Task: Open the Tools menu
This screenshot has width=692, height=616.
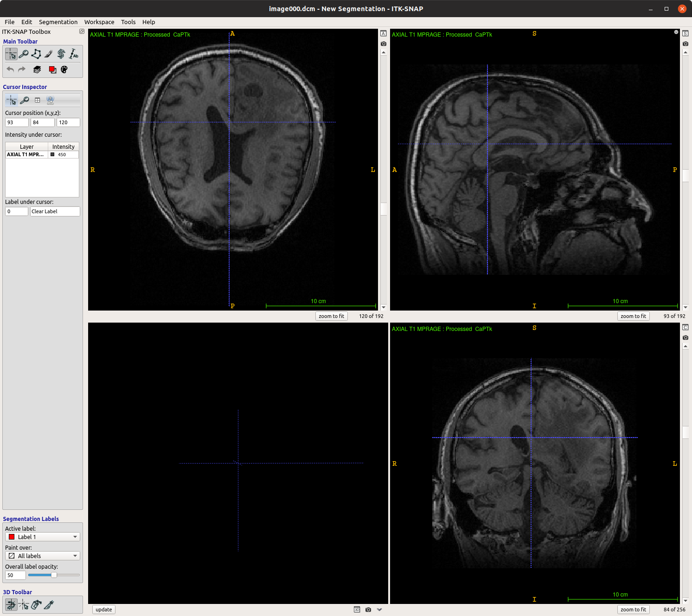Action: pos(128,22)
